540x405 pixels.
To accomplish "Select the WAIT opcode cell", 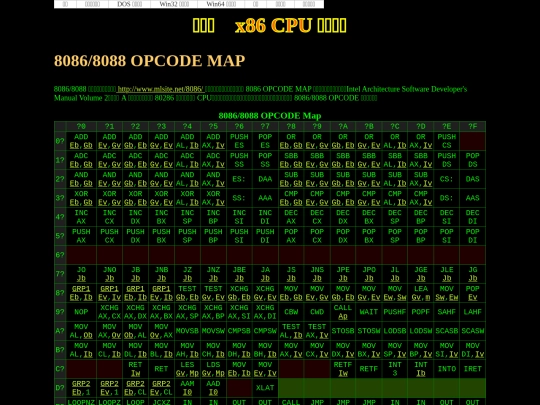I will coord(368,312).
